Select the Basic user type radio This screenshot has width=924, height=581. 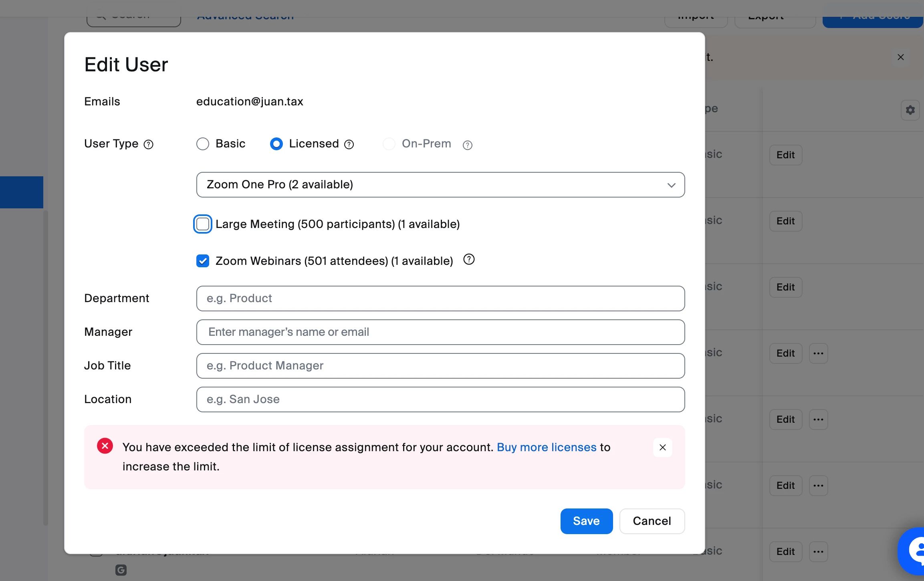pos(203,144)
